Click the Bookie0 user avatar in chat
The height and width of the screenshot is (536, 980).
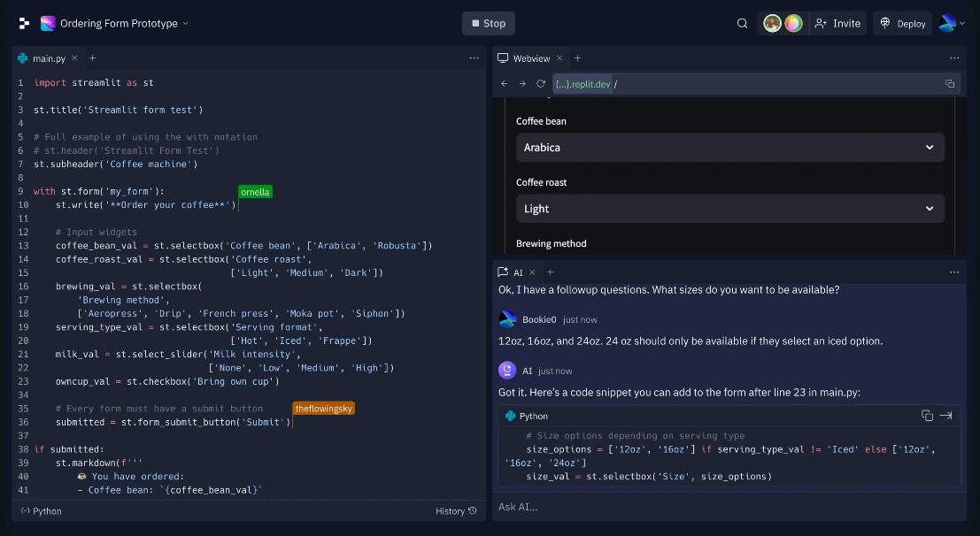(x=507, y=319)
